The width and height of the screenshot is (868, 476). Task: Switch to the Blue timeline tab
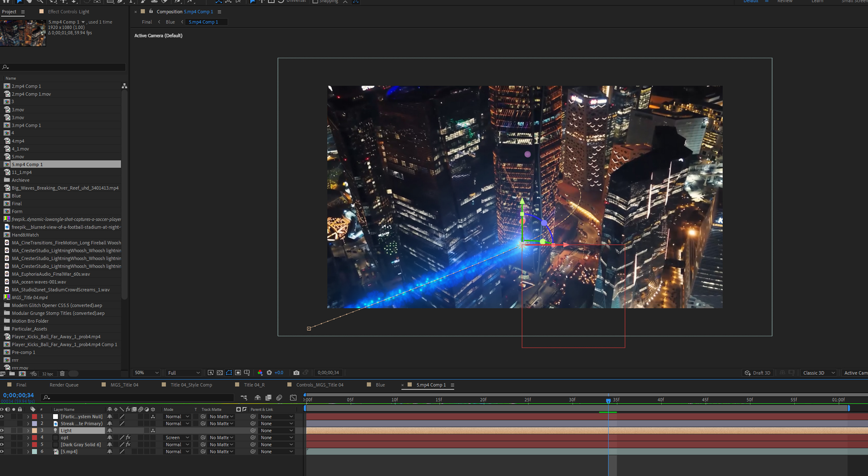click(380, 385)
